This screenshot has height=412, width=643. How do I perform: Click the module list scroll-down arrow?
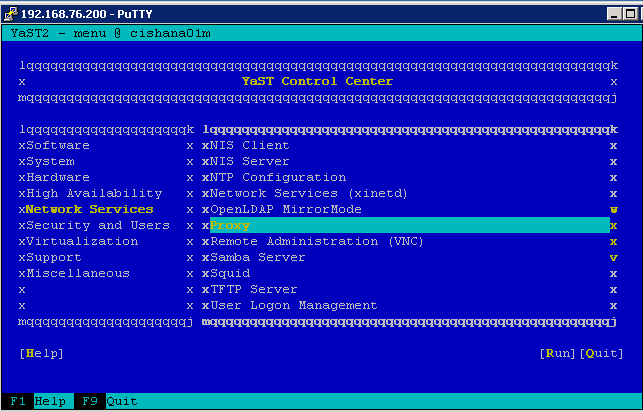(x=614, y=257)
